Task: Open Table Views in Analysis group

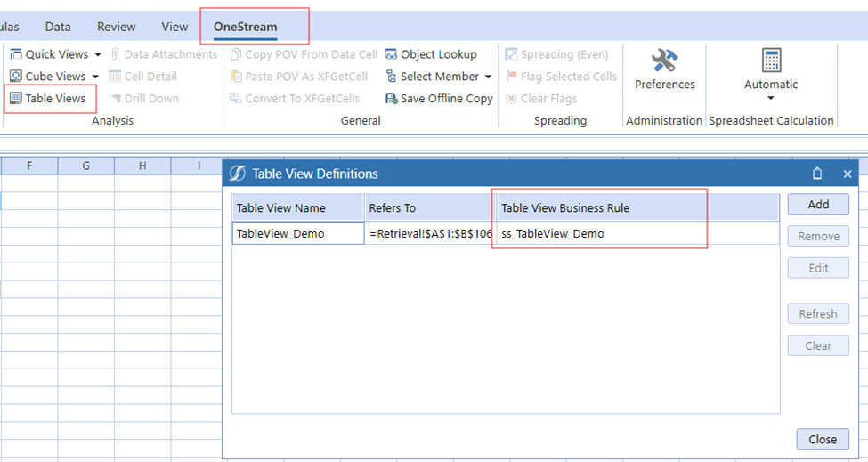Action: (x=49, y=99)
